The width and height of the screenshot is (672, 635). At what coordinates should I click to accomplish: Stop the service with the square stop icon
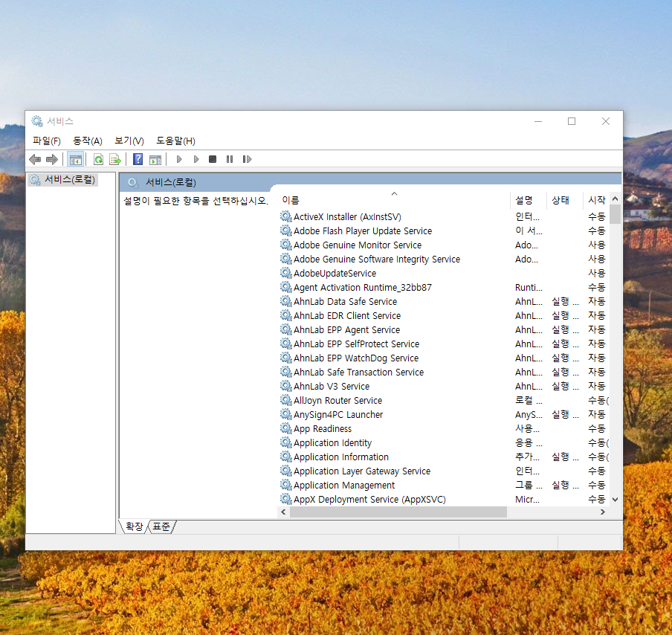213,160
